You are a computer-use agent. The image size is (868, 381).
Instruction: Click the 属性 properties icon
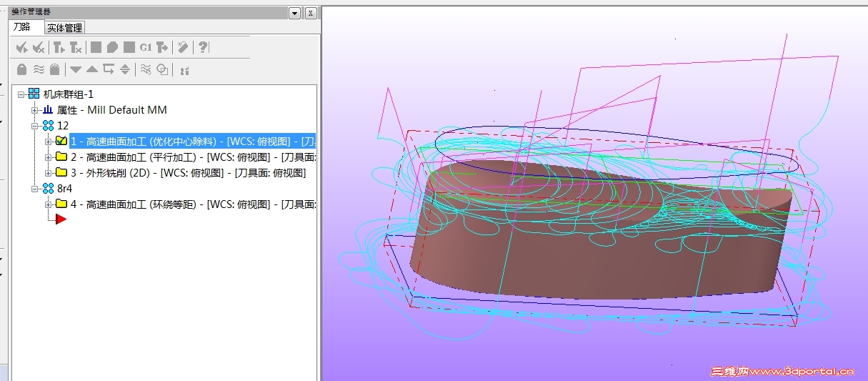[48, 110]
